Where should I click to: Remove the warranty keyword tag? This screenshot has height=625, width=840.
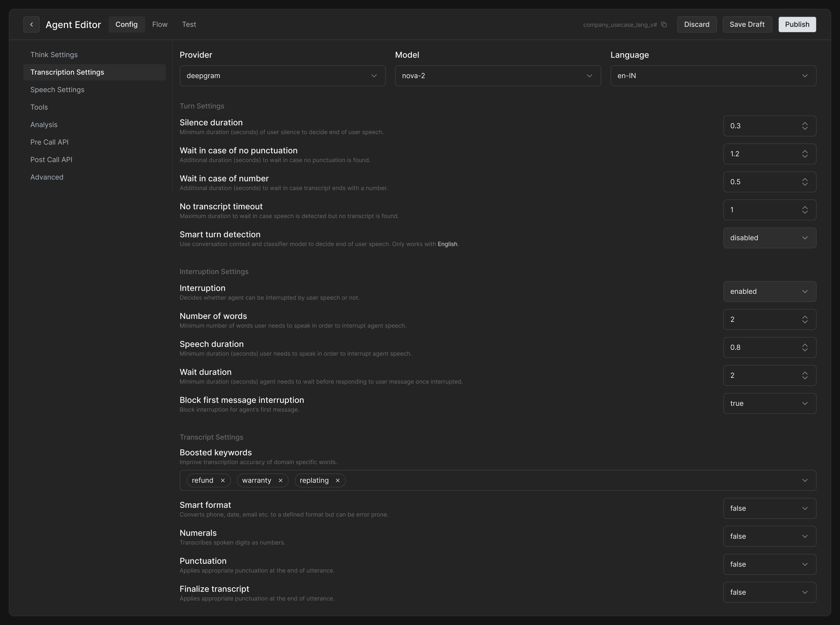pyautogui.click(x=281, y=480)
